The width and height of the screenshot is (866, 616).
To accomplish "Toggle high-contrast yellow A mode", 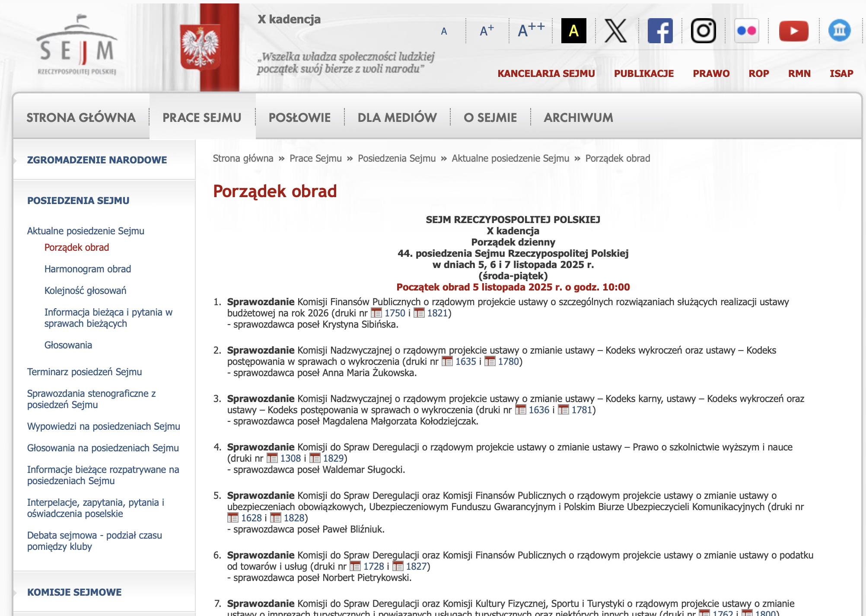I will (x=573, y=31).
